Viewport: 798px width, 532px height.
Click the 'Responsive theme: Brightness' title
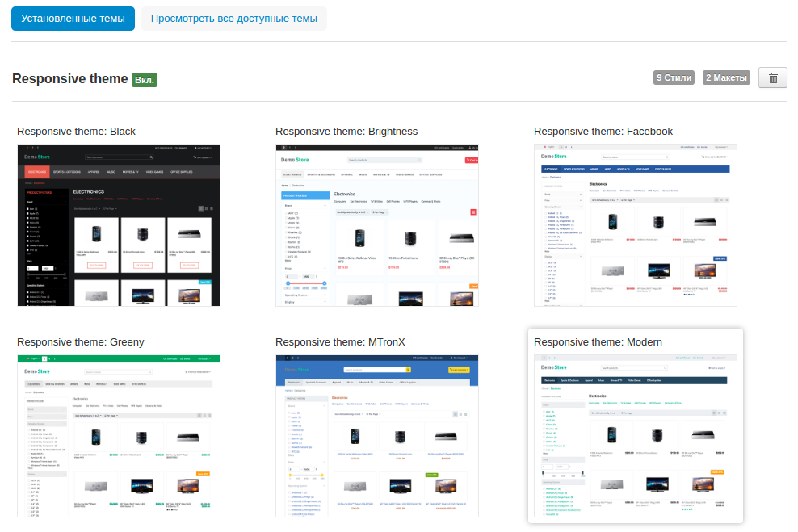click(x=346, y=132)
